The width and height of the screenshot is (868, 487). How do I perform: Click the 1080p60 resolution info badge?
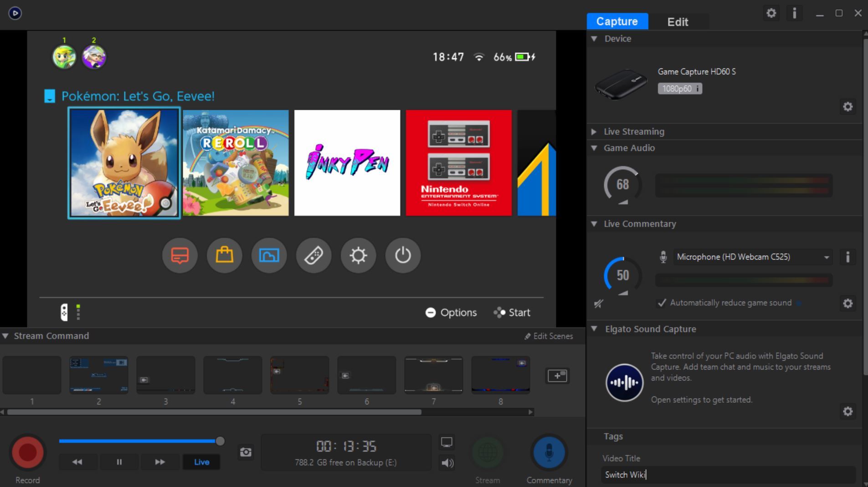point(679,88)
